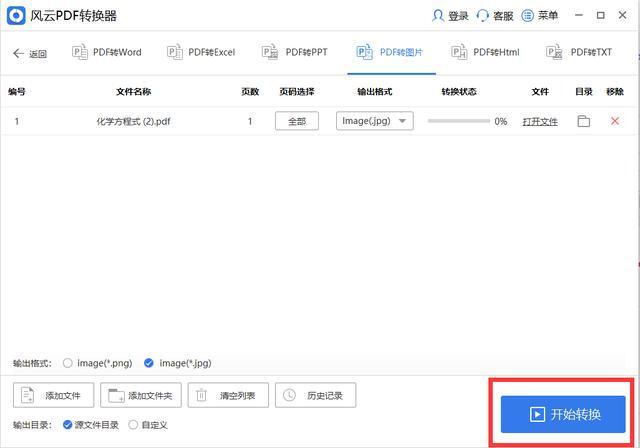Click the 转换状态 column header
The width and height of the screenshot is (640, 448).
click(x=459, y=92)
